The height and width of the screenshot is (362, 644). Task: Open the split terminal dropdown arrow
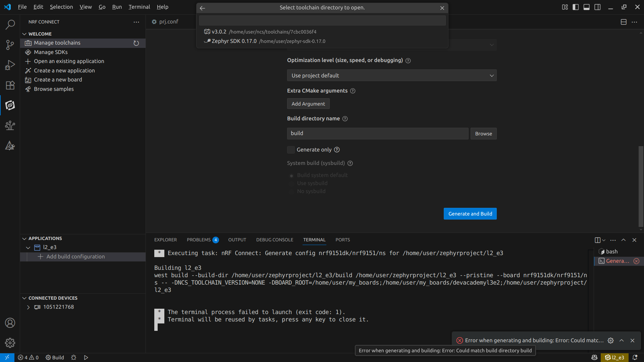[x=604, y=240]
